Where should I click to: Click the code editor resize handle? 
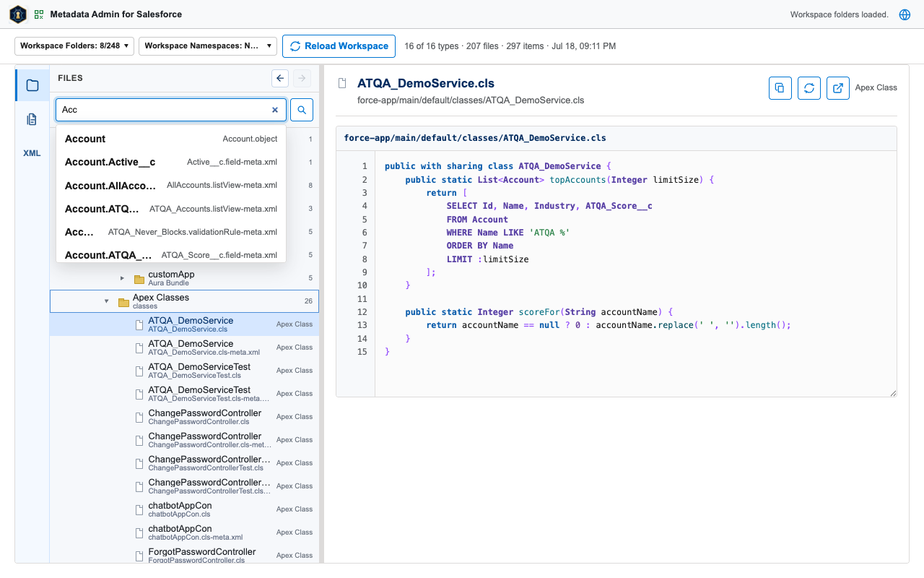coord(893,393)
